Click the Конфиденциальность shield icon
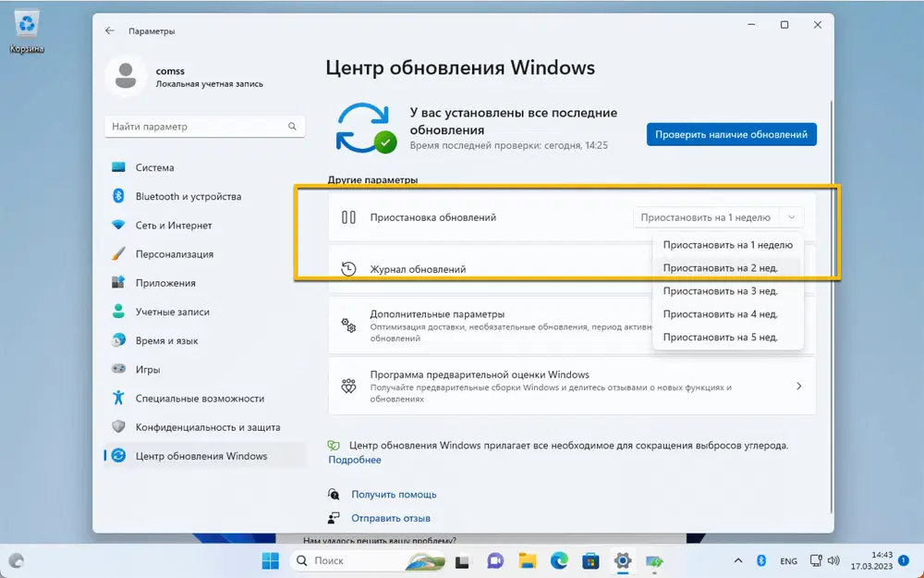 (118, 426)
